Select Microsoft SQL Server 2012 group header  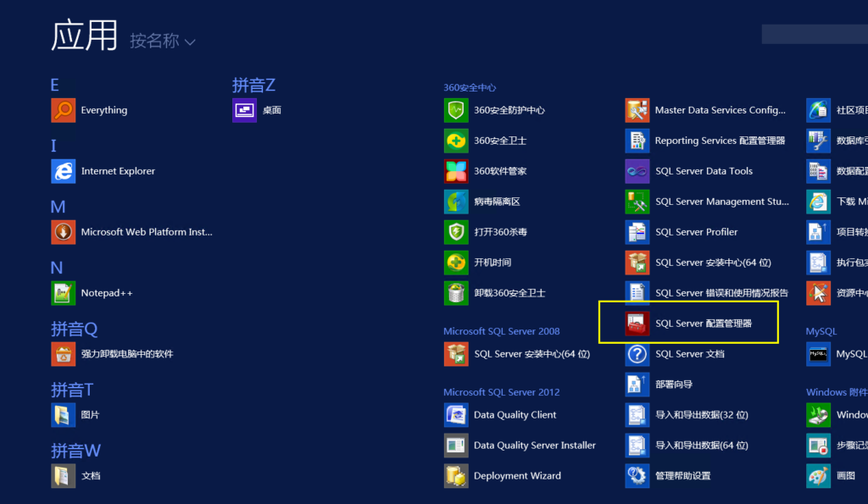coord(502,391)
